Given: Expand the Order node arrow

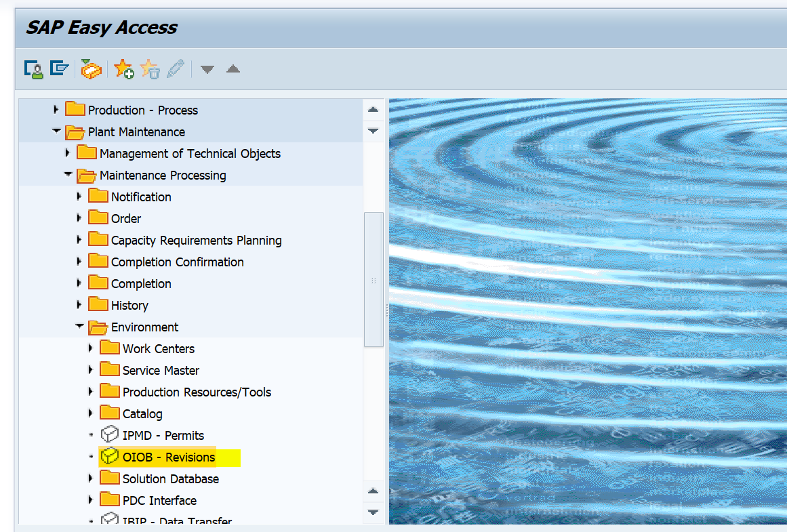Looking at the screenshot, I should [79, 218].
